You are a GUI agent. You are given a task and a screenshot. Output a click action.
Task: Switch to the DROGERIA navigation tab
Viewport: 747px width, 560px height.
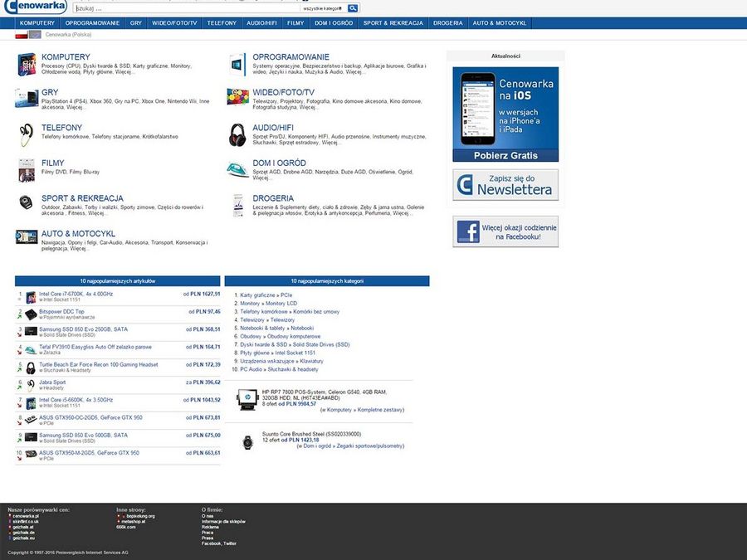[x=447, y=23]
